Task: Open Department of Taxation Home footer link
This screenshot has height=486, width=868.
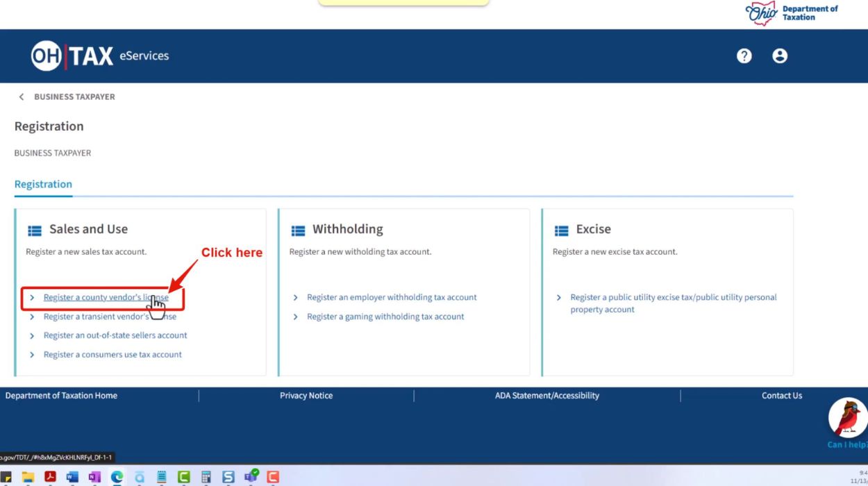Action: coord(61,396)
